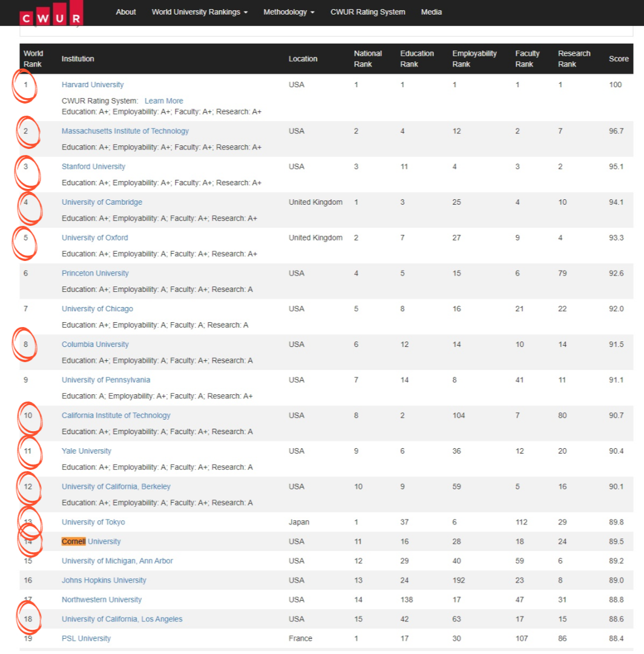Open California Institute of Technology link
The image size is (644, 654).
[116, 415]
